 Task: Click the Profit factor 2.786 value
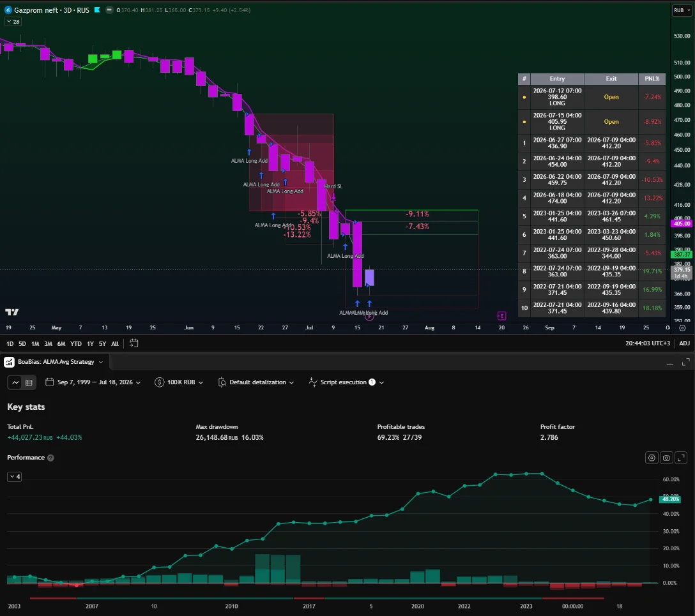[549, 437]
